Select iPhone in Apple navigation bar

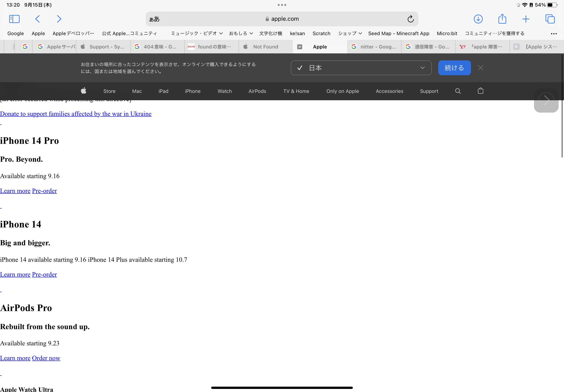coord(192,91)
